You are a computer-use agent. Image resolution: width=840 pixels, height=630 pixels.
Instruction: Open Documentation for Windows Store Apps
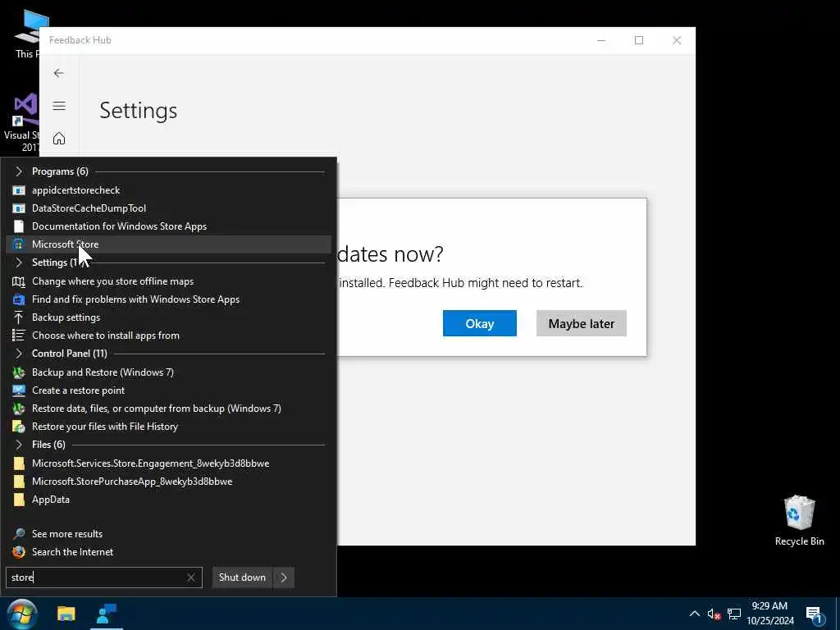169,226
